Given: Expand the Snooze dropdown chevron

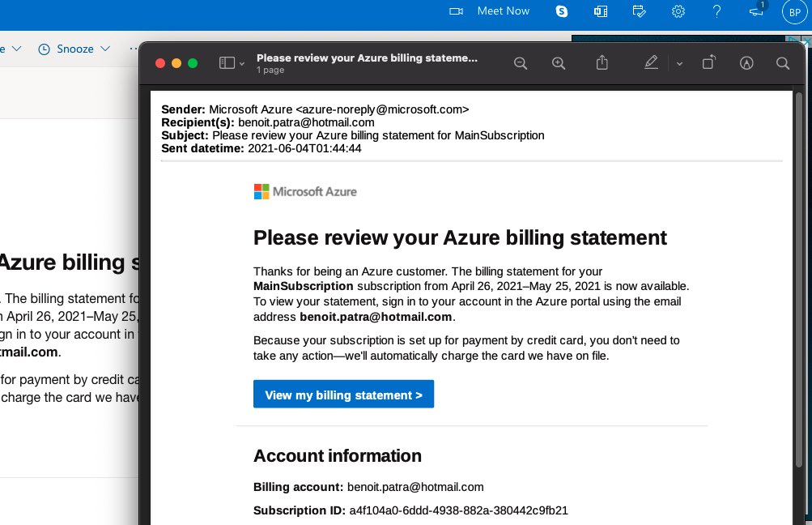Looking at the screenshot, I should coord(105,49).
